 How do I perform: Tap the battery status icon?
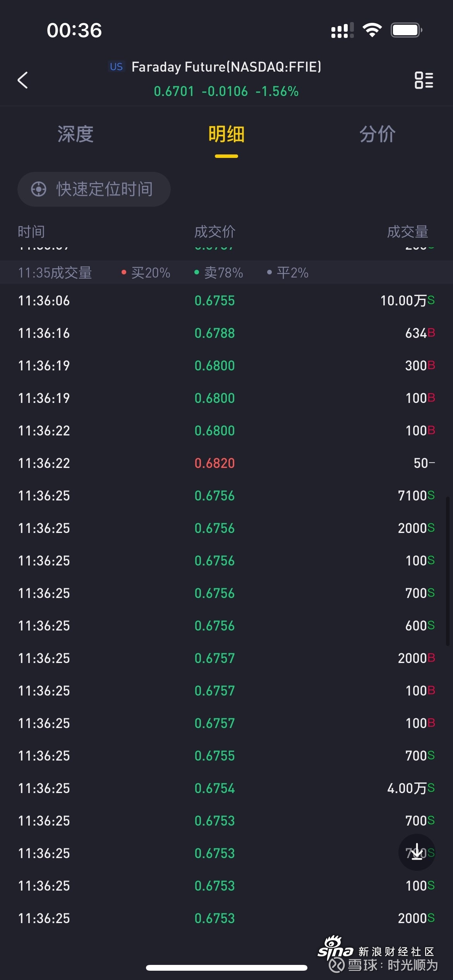pyautogui.click(x=407, y=30)
